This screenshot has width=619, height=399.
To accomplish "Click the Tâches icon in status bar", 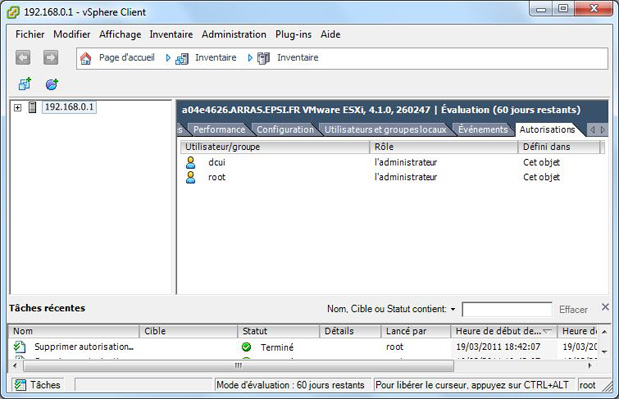I will click(20, 385).
